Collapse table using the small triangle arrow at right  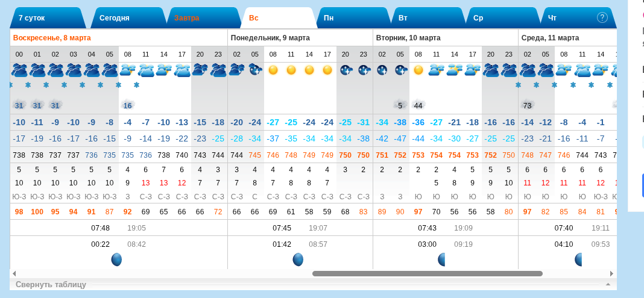[607, 284]
